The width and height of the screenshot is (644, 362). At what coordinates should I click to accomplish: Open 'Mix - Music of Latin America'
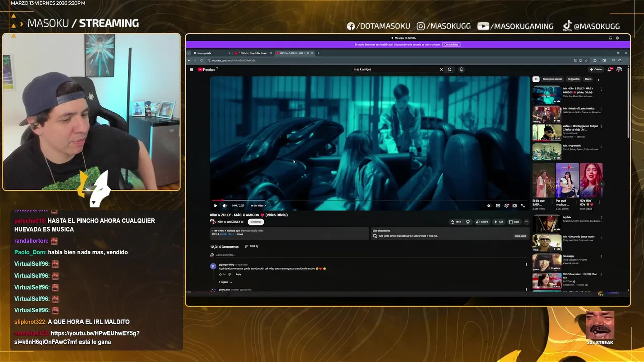click(547, 114)
